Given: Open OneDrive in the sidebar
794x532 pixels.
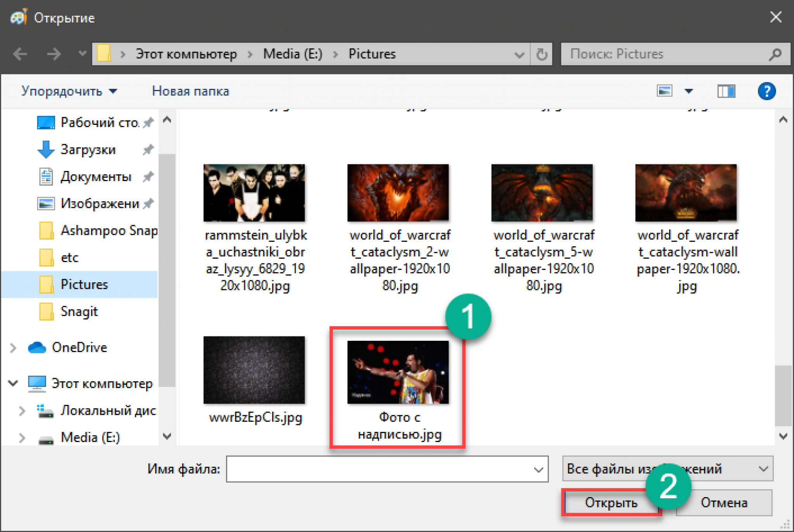Looking at the screenshot, I should (79, 347).
